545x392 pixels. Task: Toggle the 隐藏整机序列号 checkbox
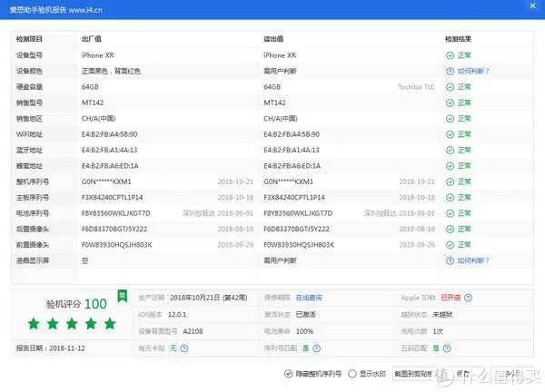click(x=288, y=374)
